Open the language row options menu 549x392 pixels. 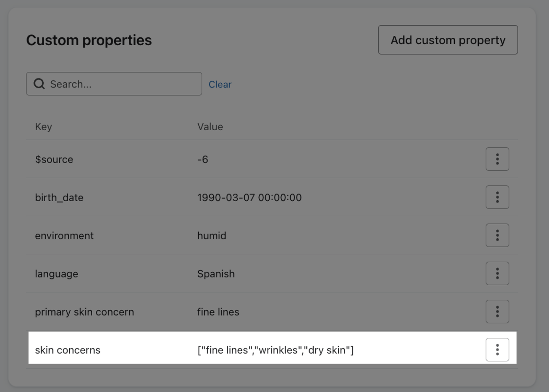coord(497,273)
